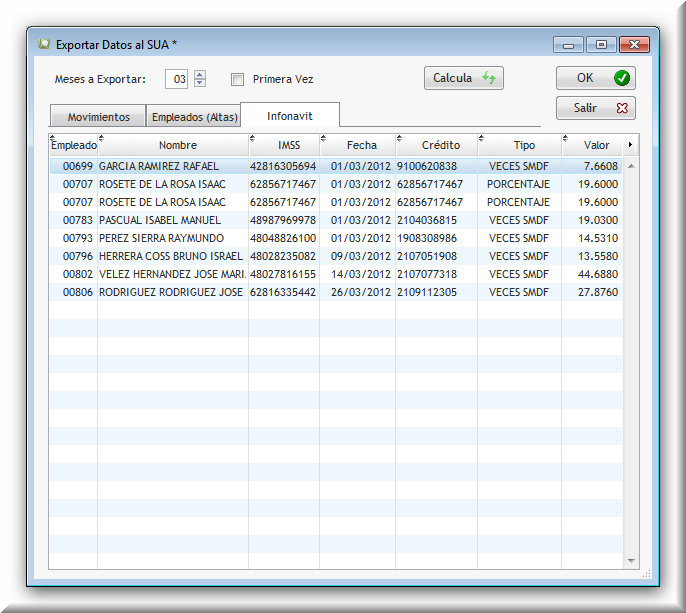
Task: Click credit number 9100620838
Action: tap(427, 166)
